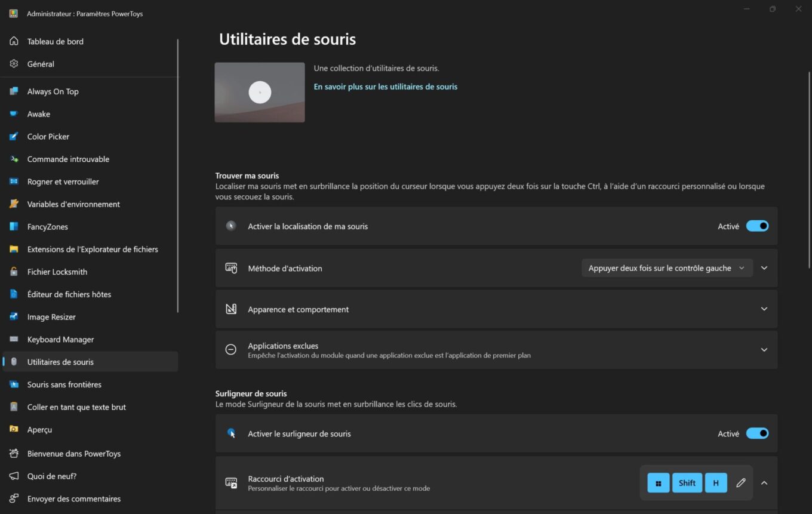Click the Envoyer des commentaires icon
This screenshot has height=514, width=812.
pos(14,498)
